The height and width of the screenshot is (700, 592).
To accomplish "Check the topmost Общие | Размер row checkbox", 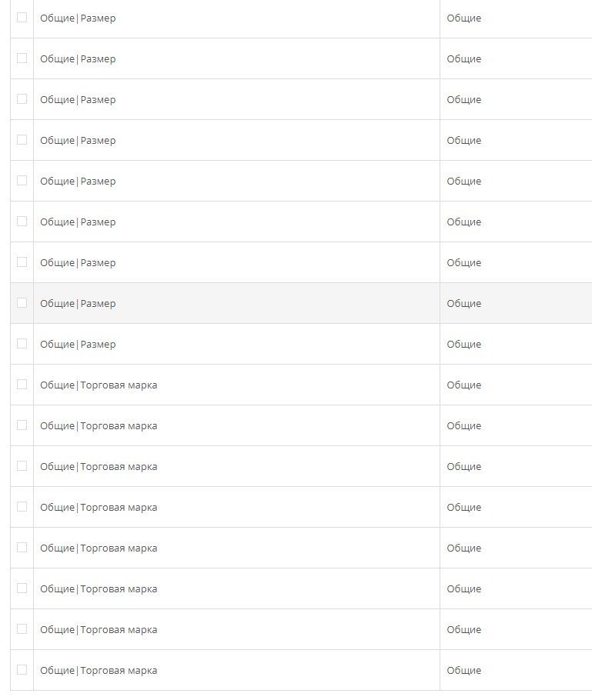I will coord(22,18).
